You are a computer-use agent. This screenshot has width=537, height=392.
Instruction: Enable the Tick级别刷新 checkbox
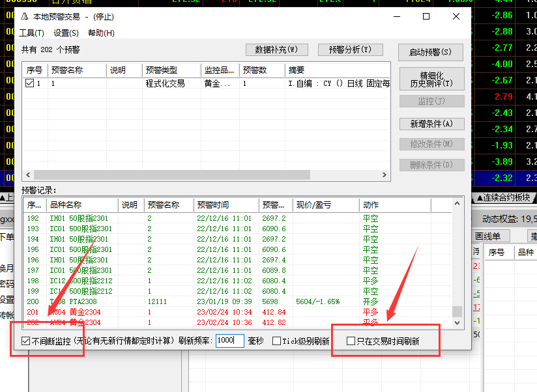(276, 341)
